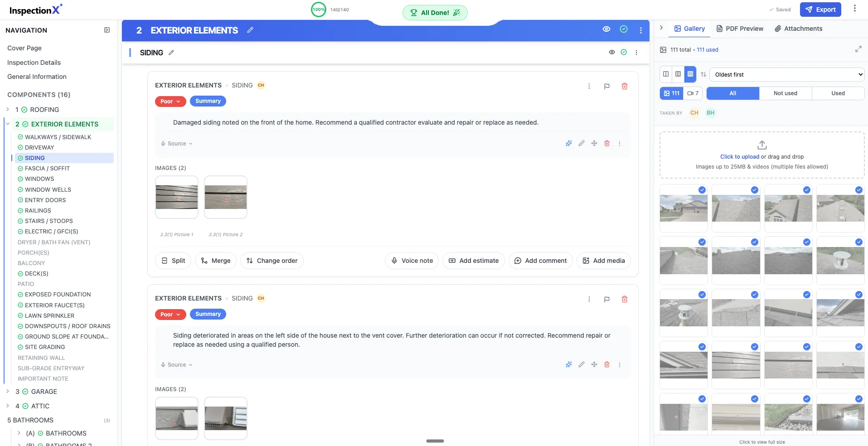Click the Merge button

[216, 261]
